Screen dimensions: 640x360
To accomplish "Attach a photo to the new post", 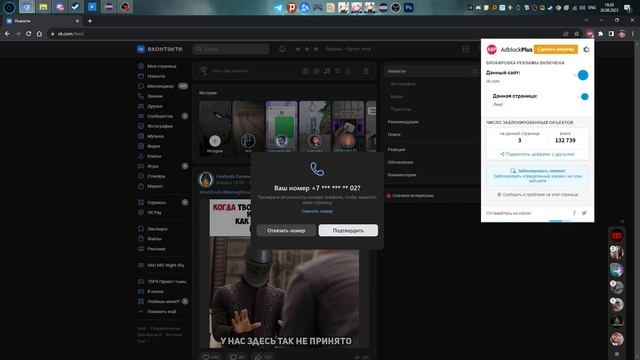I will [x=305, y=71].
